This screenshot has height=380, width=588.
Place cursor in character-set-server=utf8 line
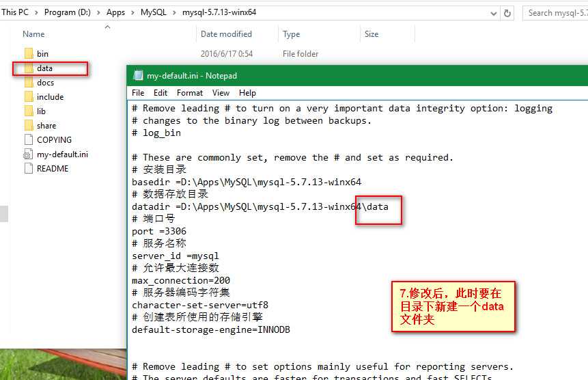[x=200, y=305]
